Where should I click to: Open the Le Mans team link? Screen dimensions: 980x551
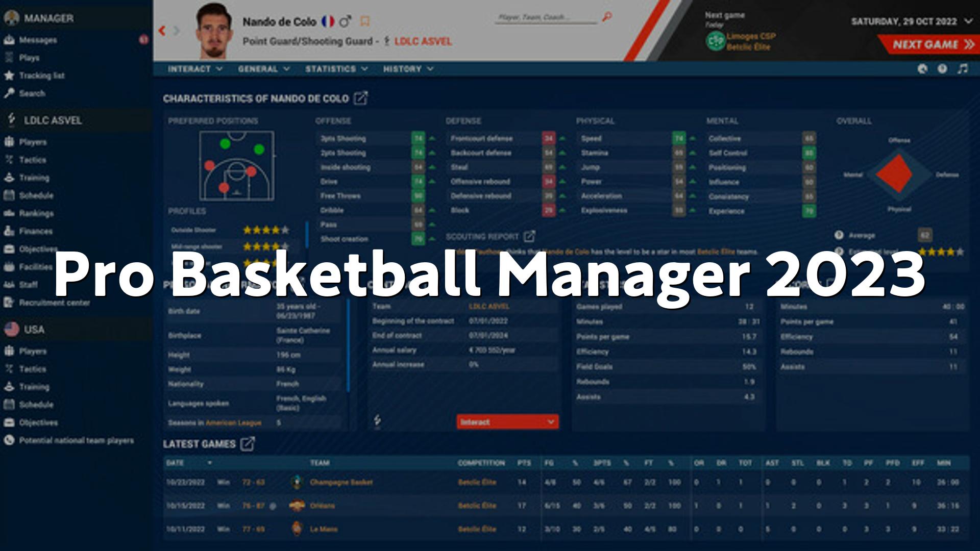tap(324, 529)
